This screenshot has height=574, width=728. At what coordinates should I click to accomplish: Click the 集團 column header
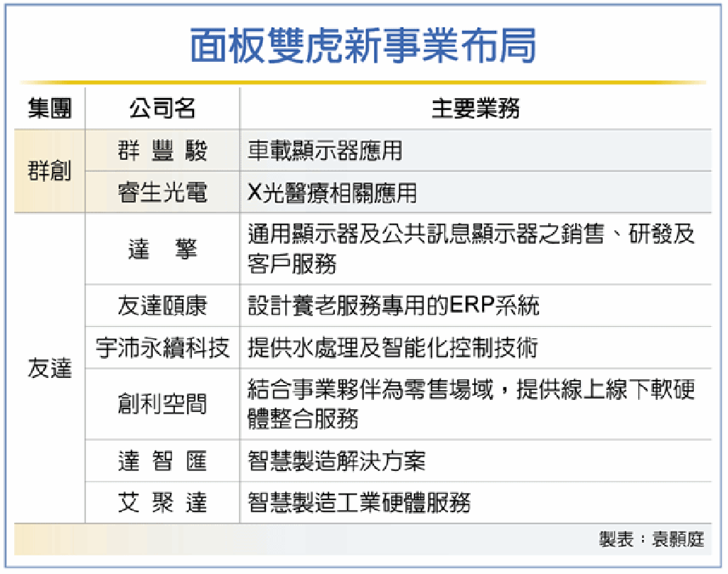pyautogui.click(x=50, y=109)
